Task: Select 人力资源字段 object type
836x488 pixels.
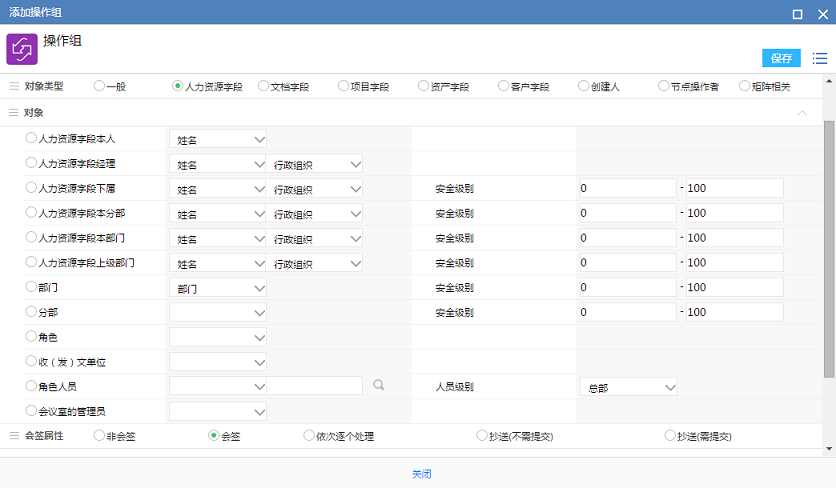Action: tap(178, 85)
